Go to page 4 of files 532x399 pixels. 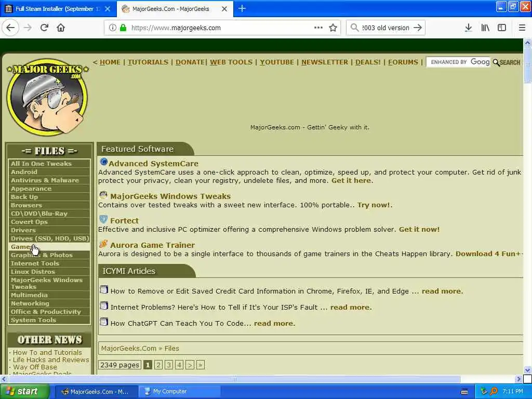[x=179, y=365]
